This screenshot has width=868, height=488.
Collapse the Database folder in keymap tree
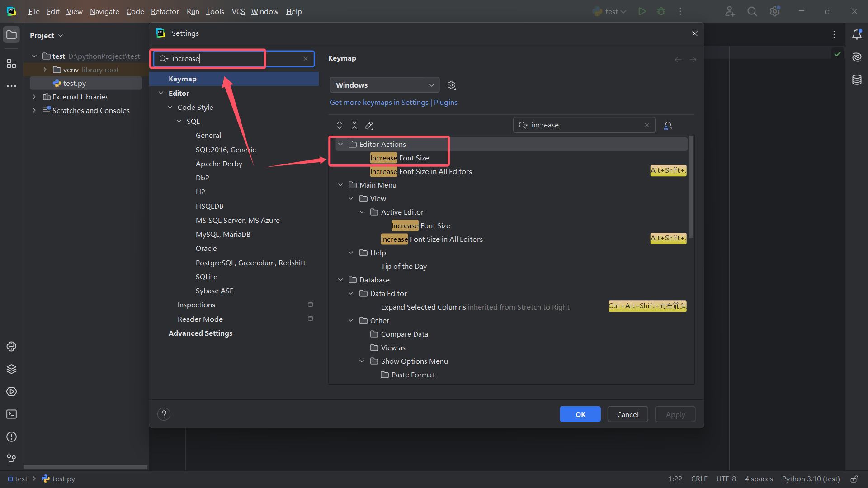click(x=340, y=280)
